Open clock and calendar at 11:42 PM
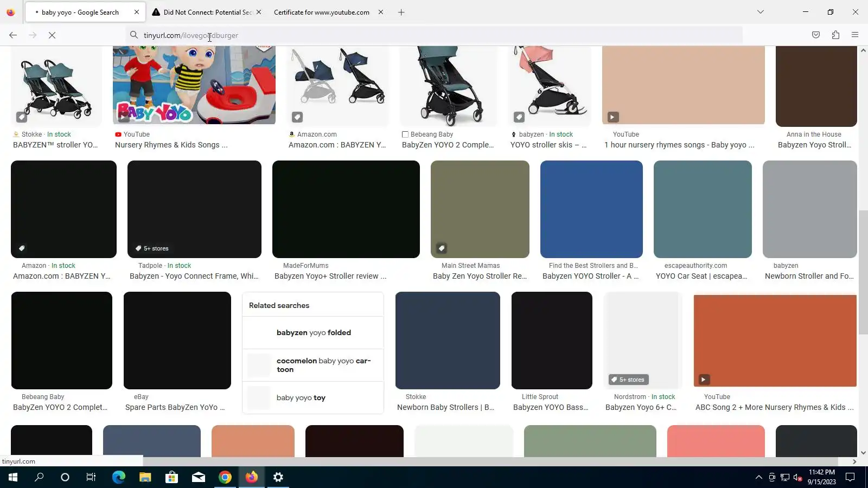 [821, 477]
